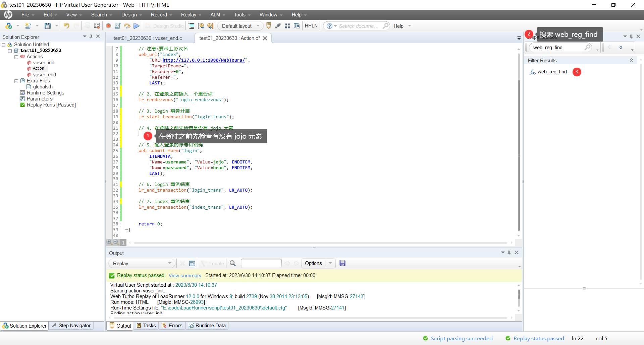Viewport: 644px width, 345px height.
Task: Click the Replay step-by-step icon
Action: (x=127, y=26)
